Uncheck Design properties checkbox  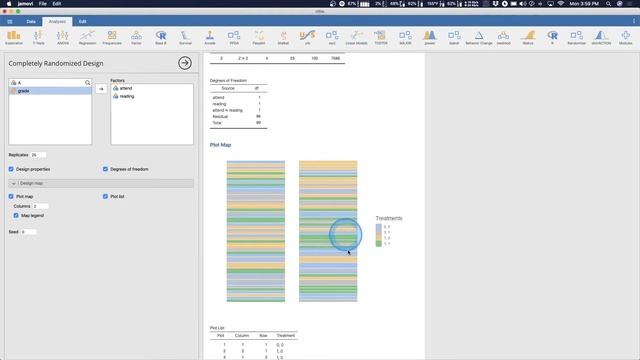pyautogui.click(x=11, y=169)
